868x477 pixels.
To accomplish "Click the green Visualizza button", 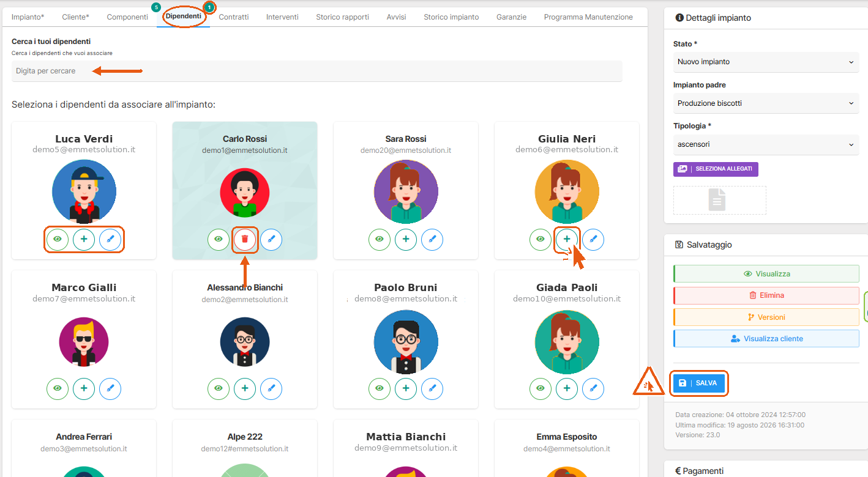I will coord(766,274).
